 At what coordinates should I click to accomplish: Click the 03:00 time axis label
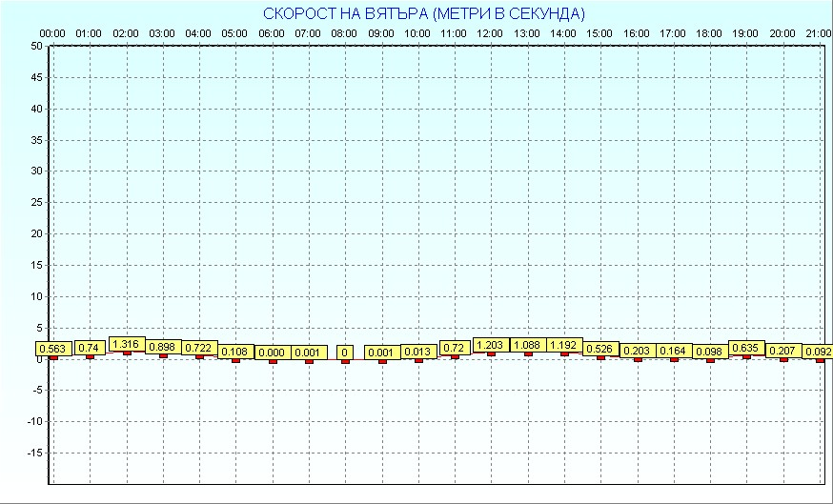click(162, 33)
